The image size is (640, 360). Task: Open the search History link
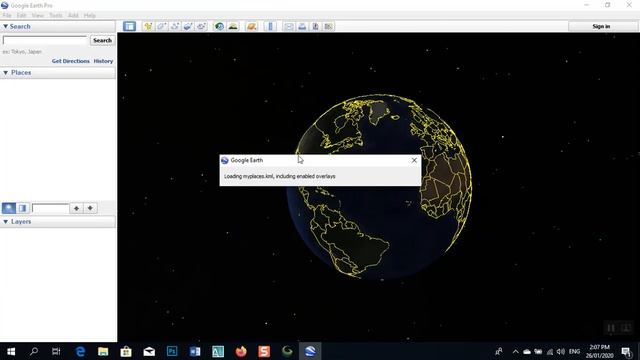pos(103,61)
